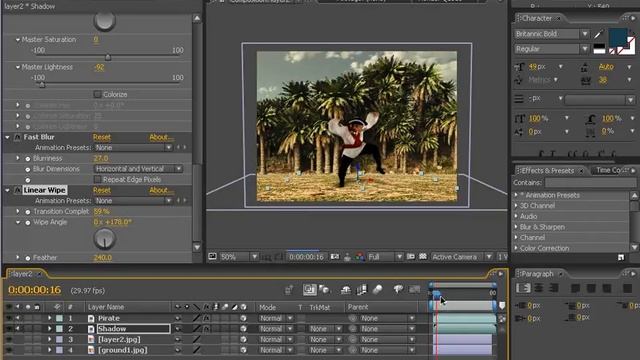Screen dimensions: 640x360
Task: Open the Active Camera view dropdown
Action: tap(461, 257)
